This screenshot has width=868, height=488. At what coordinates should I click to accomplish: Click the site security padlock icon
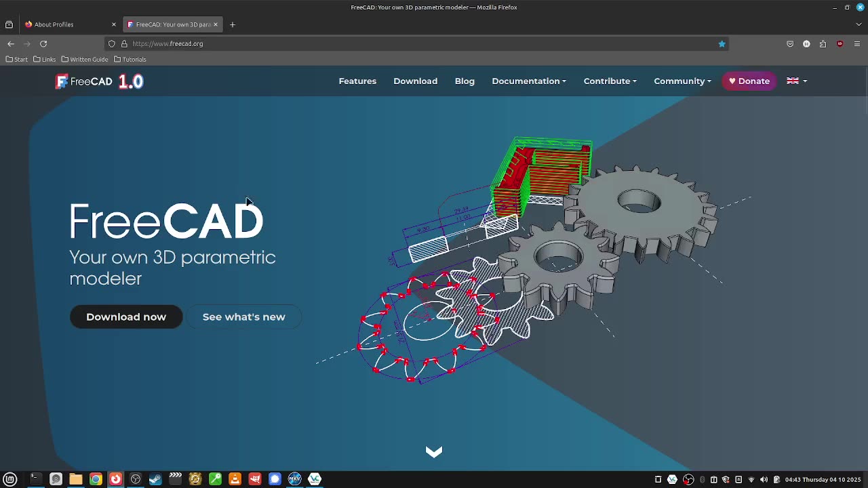tap(124, 43)
